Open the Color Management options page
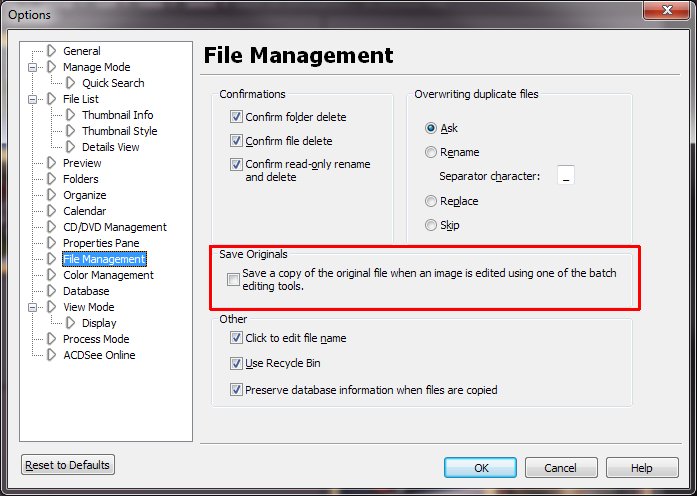Image resolution: width=697 pixels, height=496 pixels. point(108,275)
